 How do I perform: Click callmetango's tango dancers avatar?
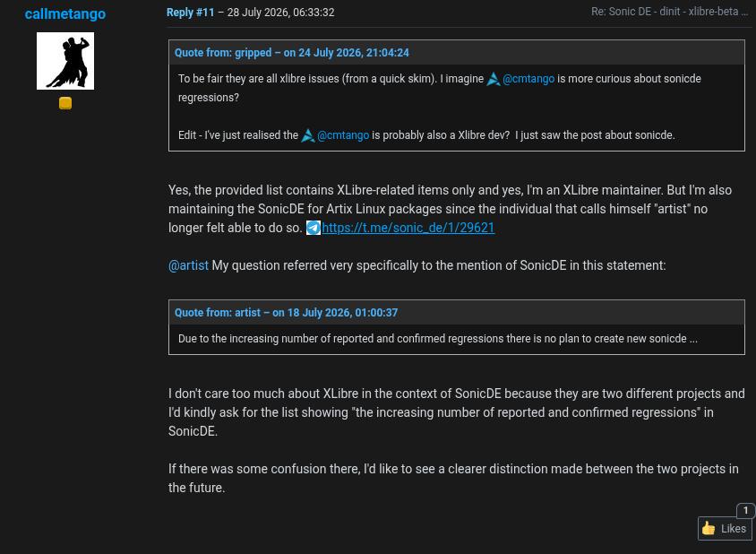click(x=65, y=61)
